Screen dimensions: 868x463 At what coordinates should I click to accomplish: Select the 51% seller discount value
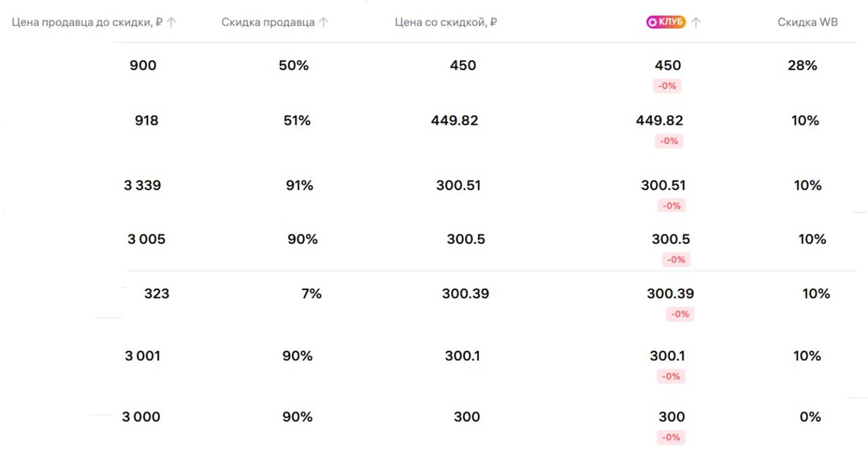pos(297,121)
